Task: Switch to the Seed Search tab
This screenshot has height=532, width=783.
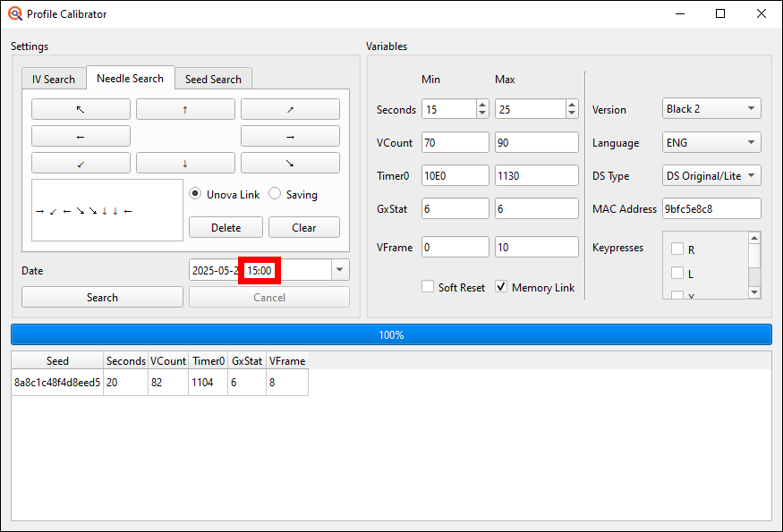Action: click(x=213, y=79)
